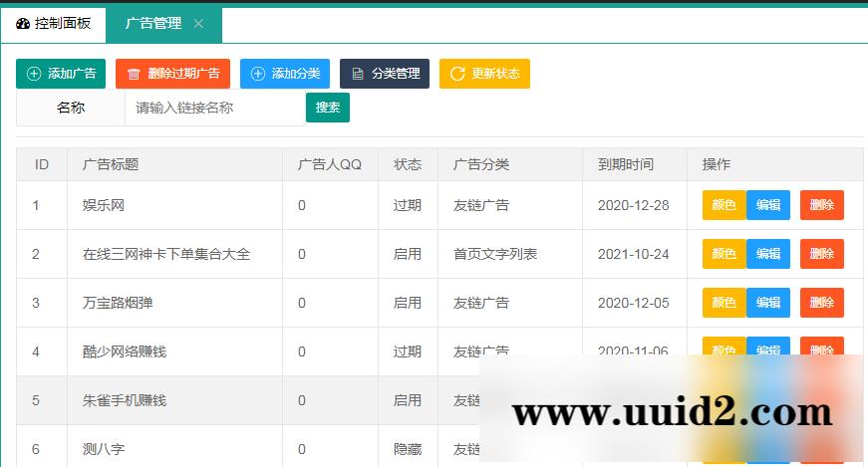The width and height of the screenshot is (868, 467).
Task: Click the plus icon on 添加分类 button
Action: point(258,74)
